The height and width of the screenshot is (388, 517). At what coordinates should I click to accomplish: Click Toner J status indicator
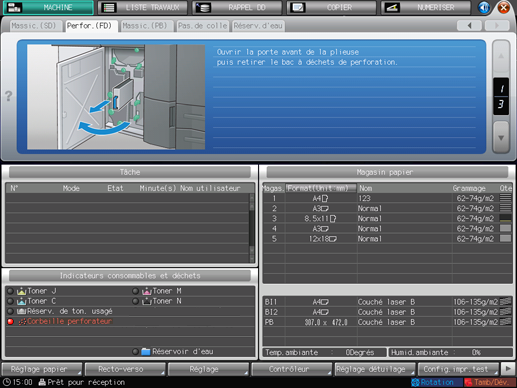(x=11, y=291)
